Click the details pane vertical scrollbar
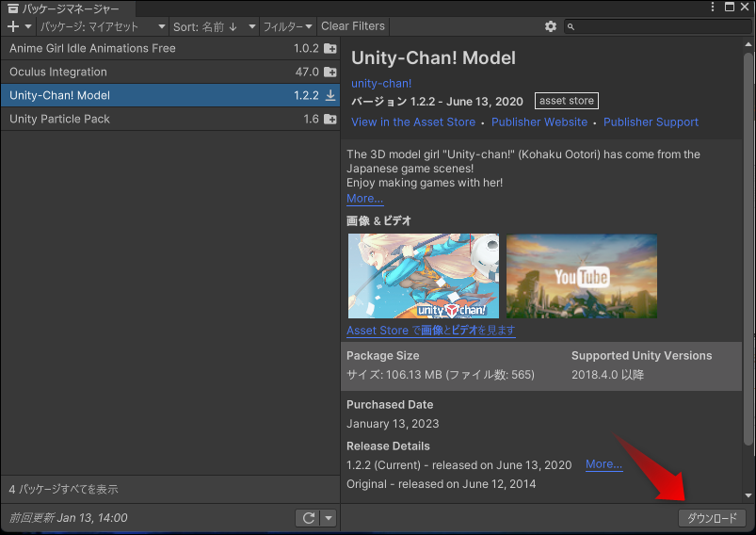 tap(748, 249)
